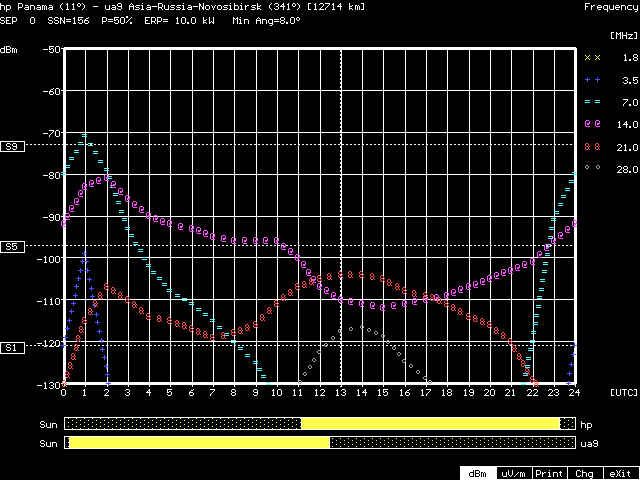
Task: Click the hp sun daylight bar
Action: pyautogui.click(x=320, y=424)
